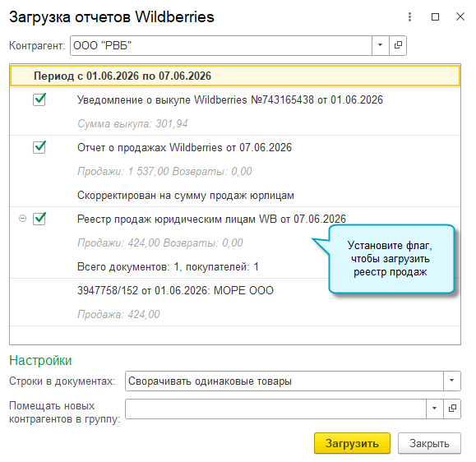Click the Помещать новых контрагентов в группу field

275,409
